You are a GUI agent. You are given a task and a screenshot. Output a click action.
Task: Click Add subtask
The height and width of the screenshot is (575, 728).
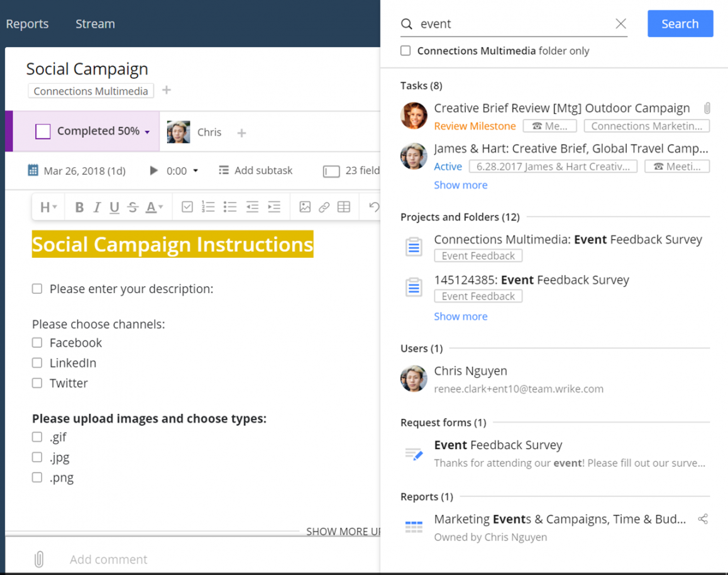pyautogui.click(x=263, y=170)
